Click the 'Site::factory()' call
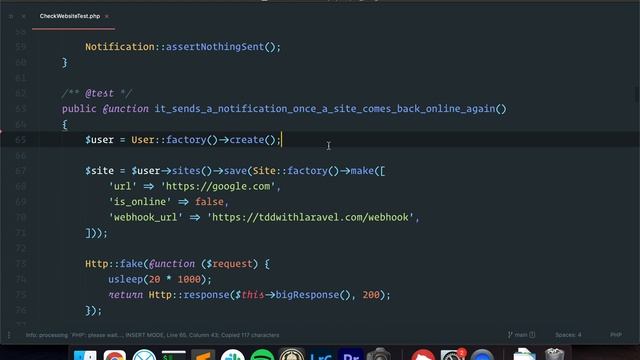 296,171
